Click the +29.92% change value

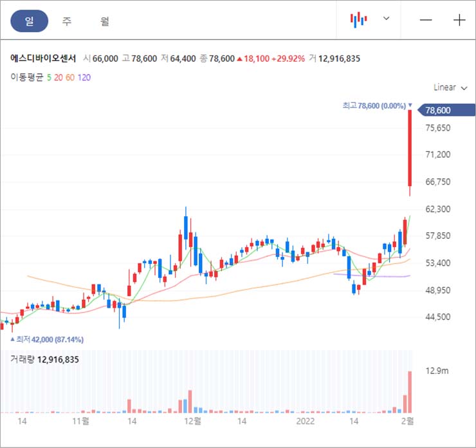pos(288,59)
